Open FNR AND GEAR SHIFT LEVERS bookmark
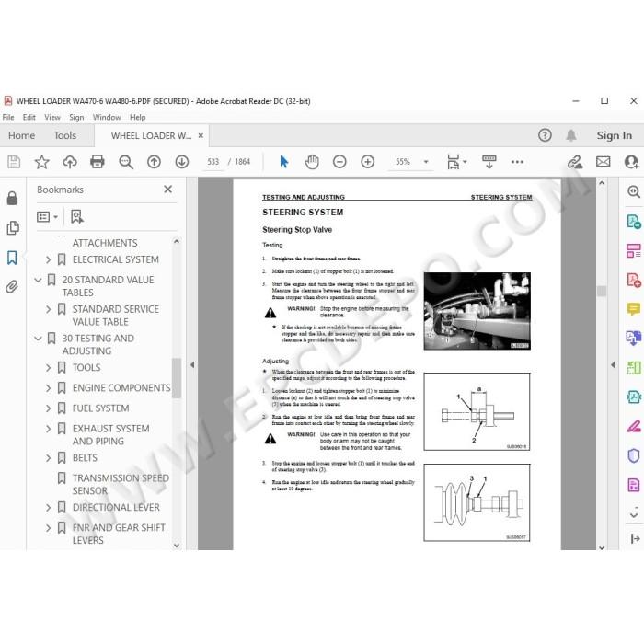The height and width of the screenshot is (644, 644). coord(119,534)
